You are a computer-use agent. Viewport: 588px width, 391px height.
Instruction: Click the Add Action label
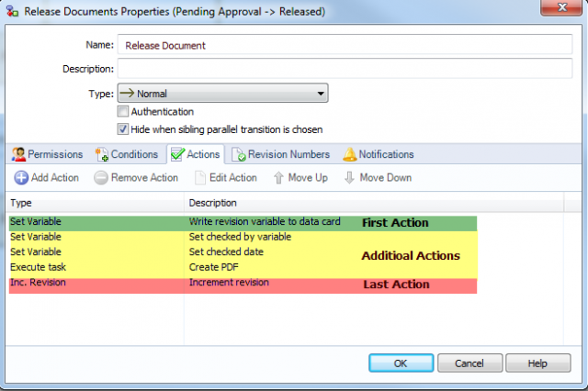click(x=55, y=177)
